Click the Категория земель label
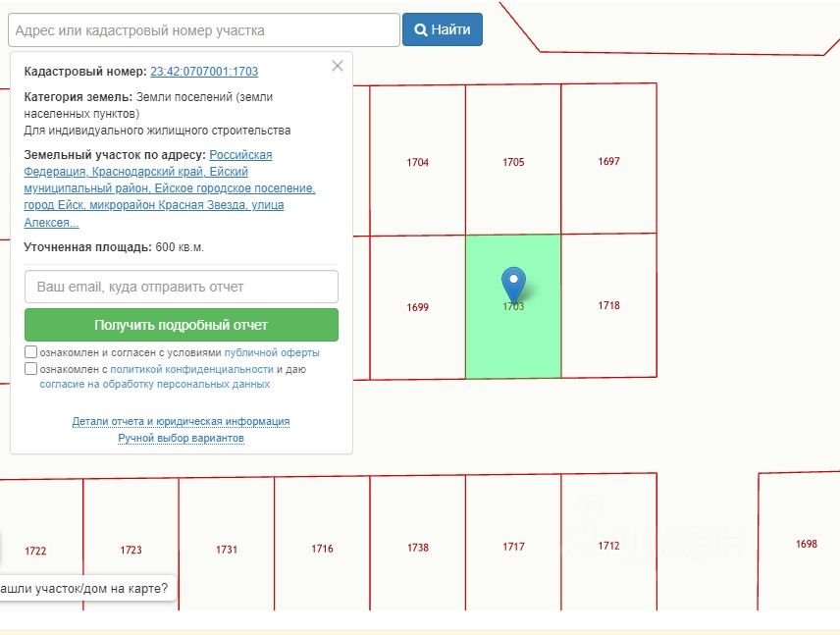The width and height of the screenshot is (840, 635). [78, 97]
